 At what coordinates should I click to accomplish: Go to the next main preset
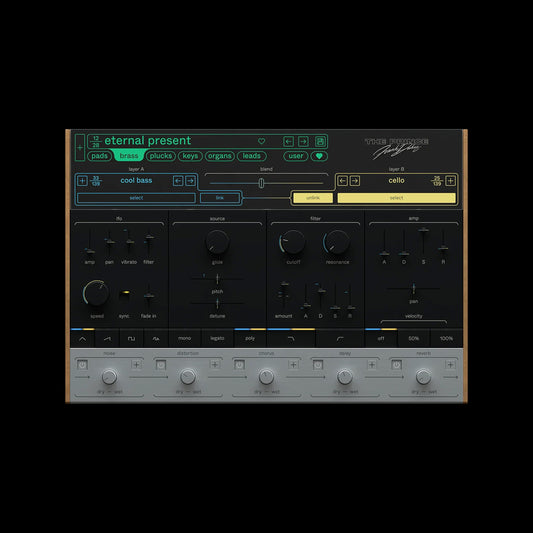pos(303,141)
